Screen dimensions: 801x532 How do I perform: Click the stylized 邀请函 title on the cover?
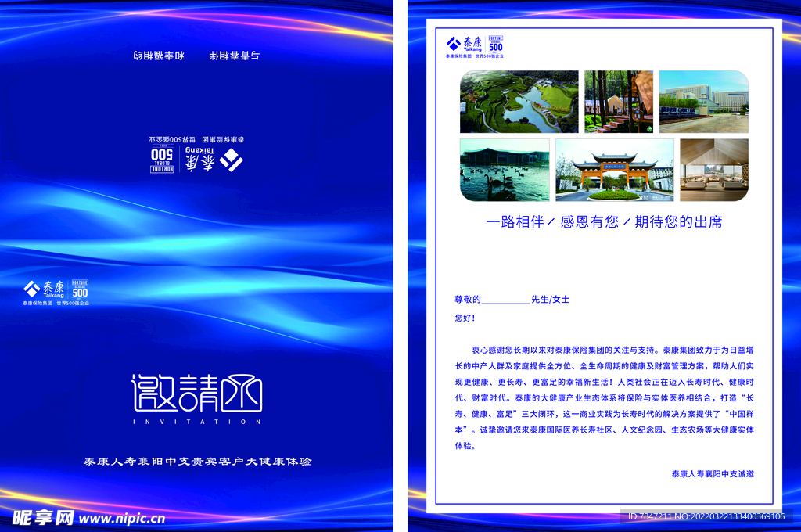(x=197, y=393)
